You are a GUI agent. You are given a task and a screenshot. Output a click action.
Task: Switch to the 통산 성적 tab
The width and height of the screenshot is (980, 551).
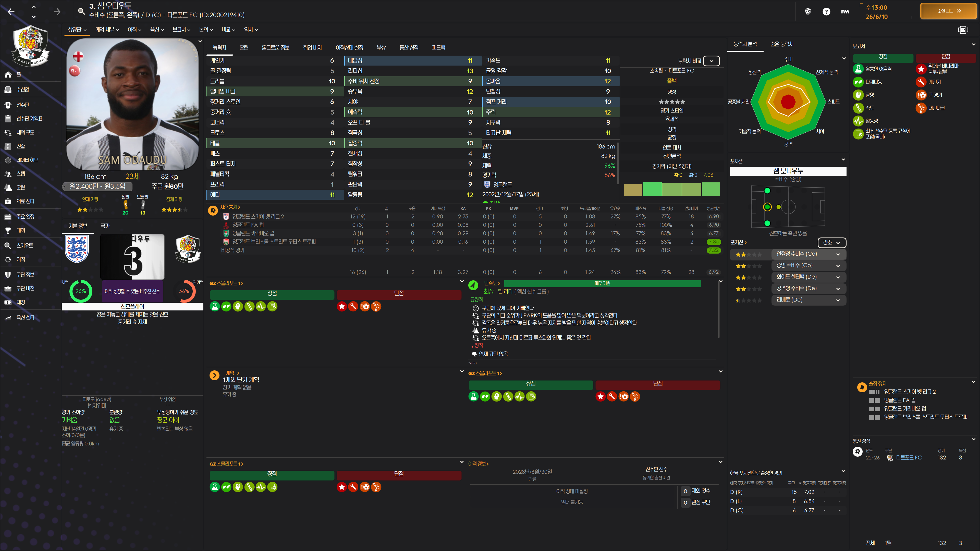coord(409,47)
